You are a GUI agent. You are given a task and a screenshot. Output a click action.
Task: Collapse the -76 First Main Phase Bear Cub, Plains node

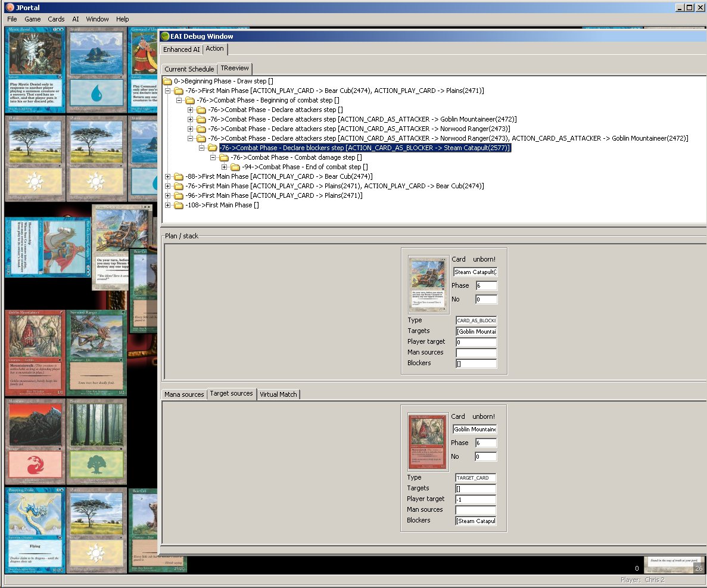[168, 91]
